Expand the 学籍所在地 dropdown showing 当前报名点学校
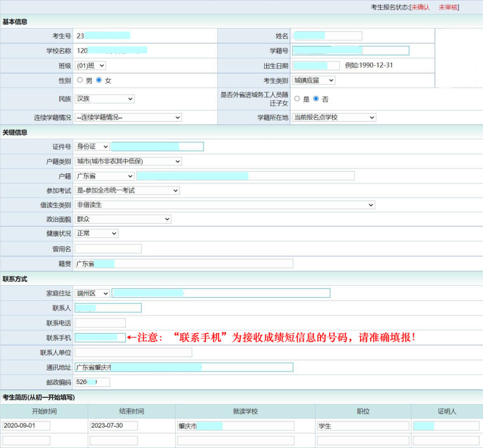Screen dimensions: 483x448 coord(334,117)
